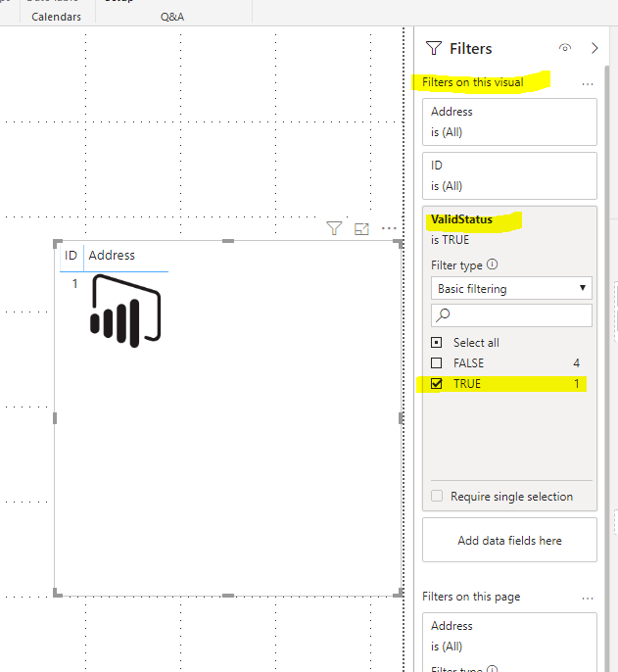Click the Filters pane vertical scrollbar
This screenshot has width=618, height=672.
click(x=607, y=368)
